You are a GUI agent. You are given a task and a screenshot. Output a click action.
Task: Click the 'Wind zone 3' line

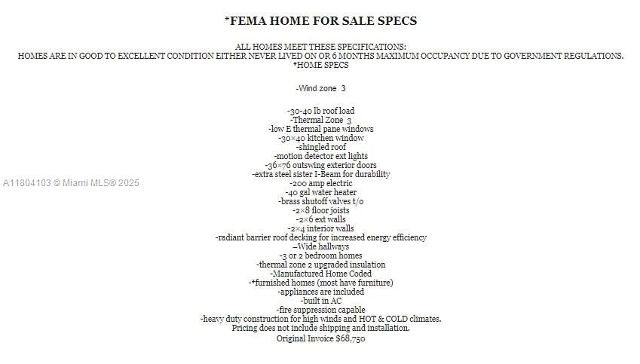pyautogui.click(x=320, y=88)
